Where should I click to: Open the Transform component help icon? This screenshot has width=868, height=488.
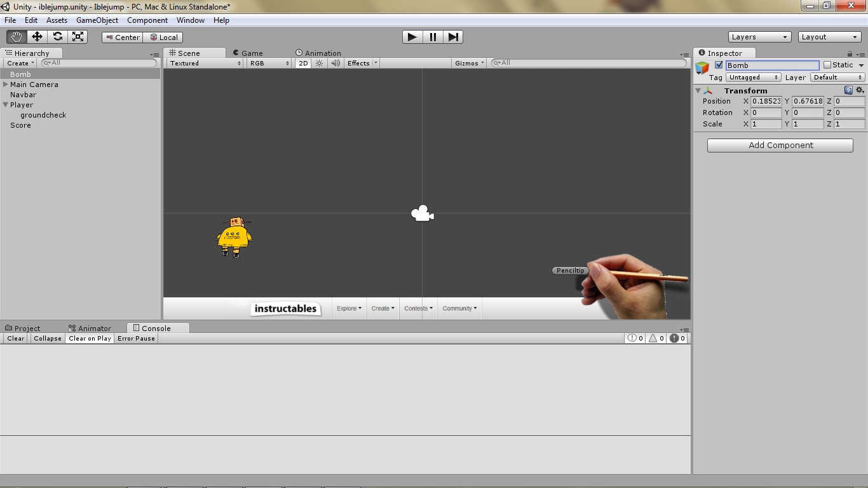click(848, 90)
